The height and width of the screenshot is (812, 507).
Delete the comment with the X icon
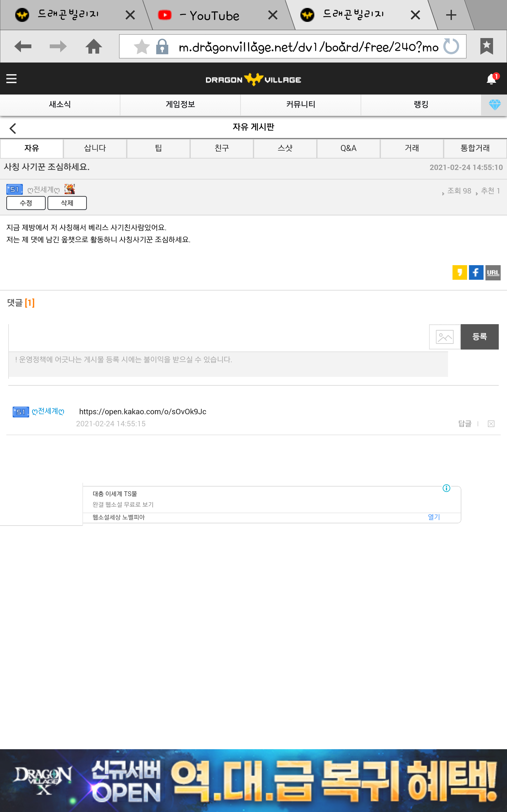coord(491,424)
